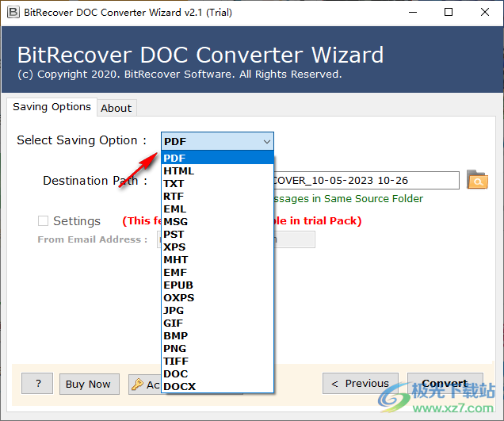This screenshot has width=504, height=421.
Task: Select EMF in the dropdown list
Action: point(218,273)
